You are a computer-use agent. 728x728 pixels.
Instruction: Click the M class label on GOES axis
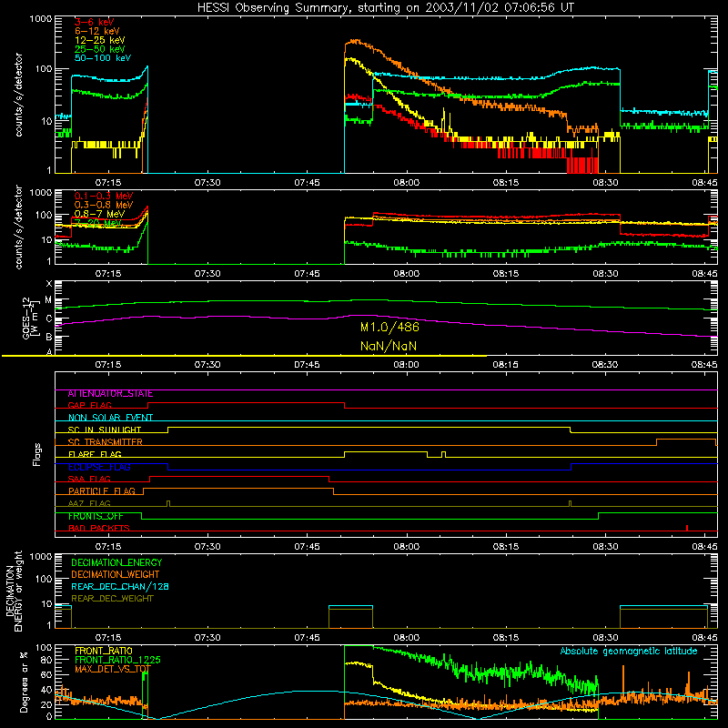click(48, 300)
